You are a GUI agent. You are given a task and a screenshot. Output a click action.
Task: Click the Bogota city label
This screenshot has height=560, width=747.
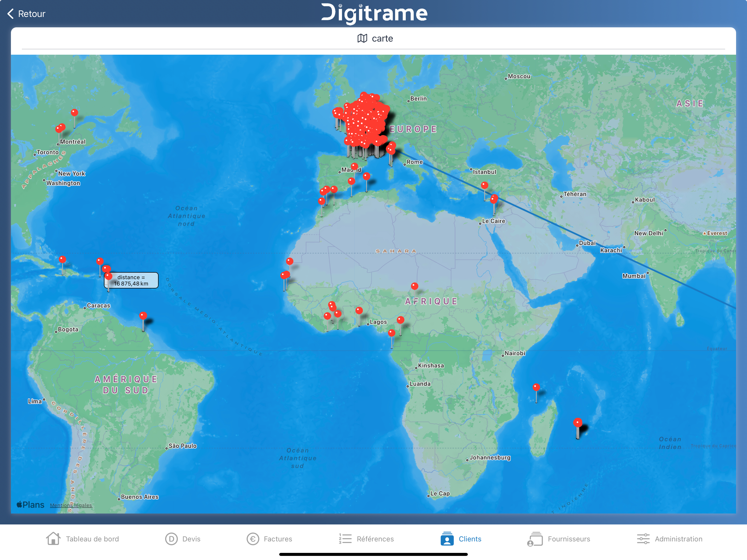click(68, 329)
